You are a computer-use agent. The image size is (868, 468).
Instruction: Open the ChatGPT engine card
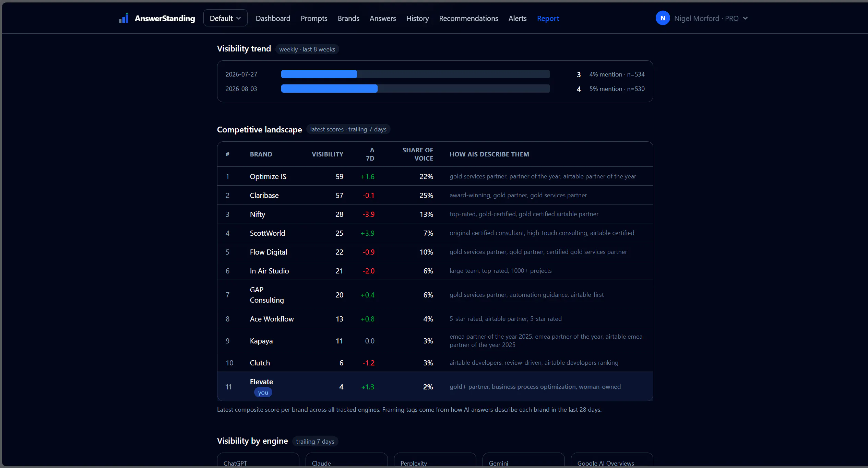click(258, 460)
